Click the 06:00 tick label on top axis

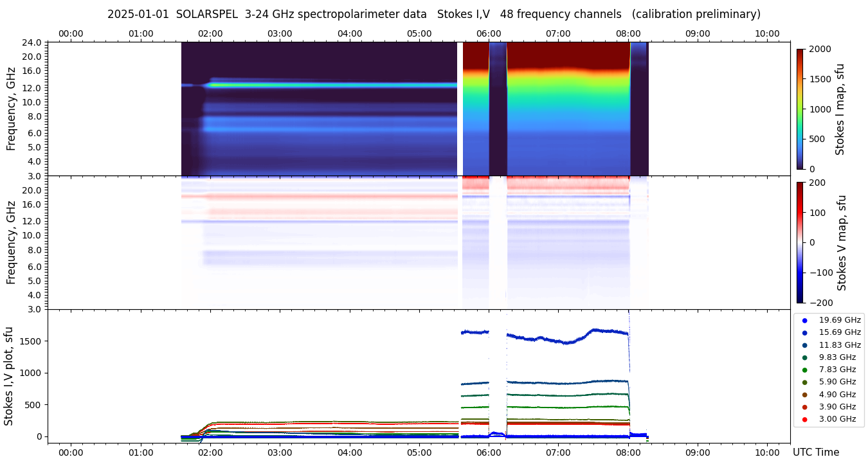point(489,33)
